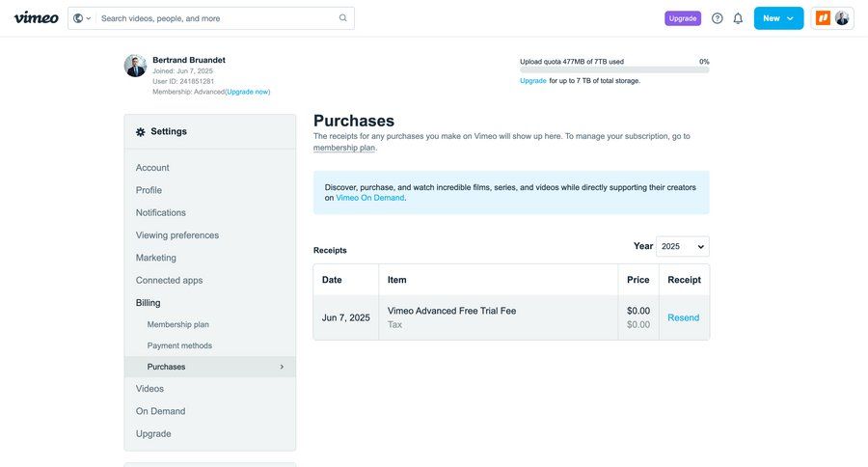Open the Payment methods sub-item
Image resolution: width=868 pixels, height=467 pixels.
(179, 345)
